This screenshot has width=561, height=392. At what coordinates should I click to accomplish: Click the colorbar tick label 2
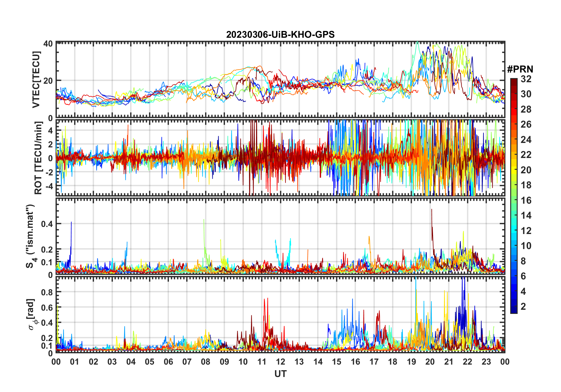523,307
